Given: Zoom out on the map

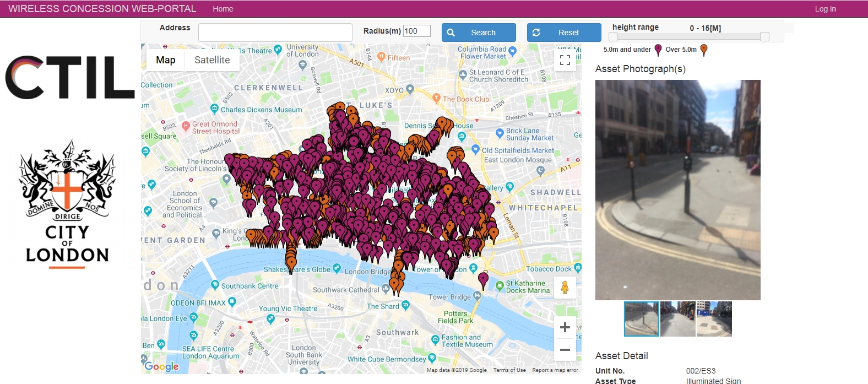Looking at the screenshot, I should [x=565, y=350].
